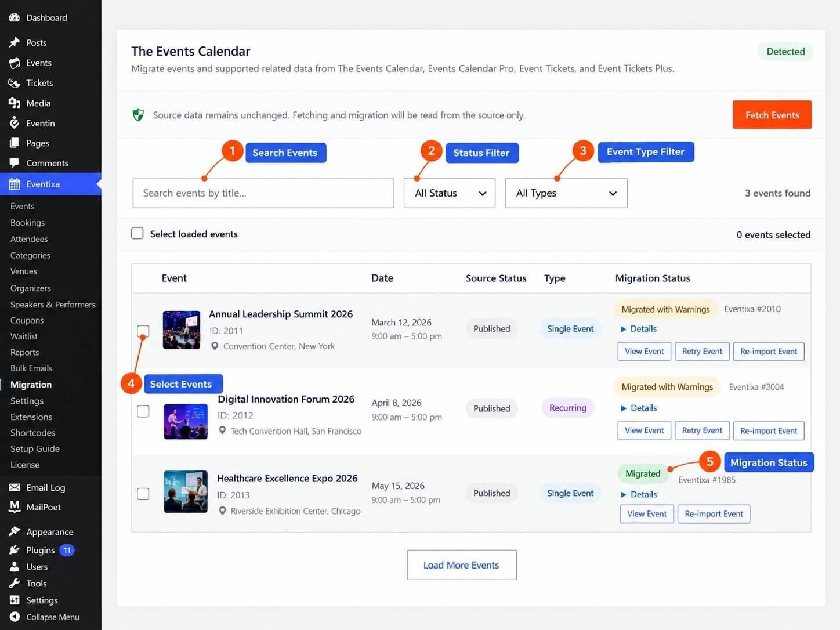The width and height of the screenshot is (840, 630).
Task: Click the Appearance brush icon
Action: pyautogui.click(x=15, y=531)
